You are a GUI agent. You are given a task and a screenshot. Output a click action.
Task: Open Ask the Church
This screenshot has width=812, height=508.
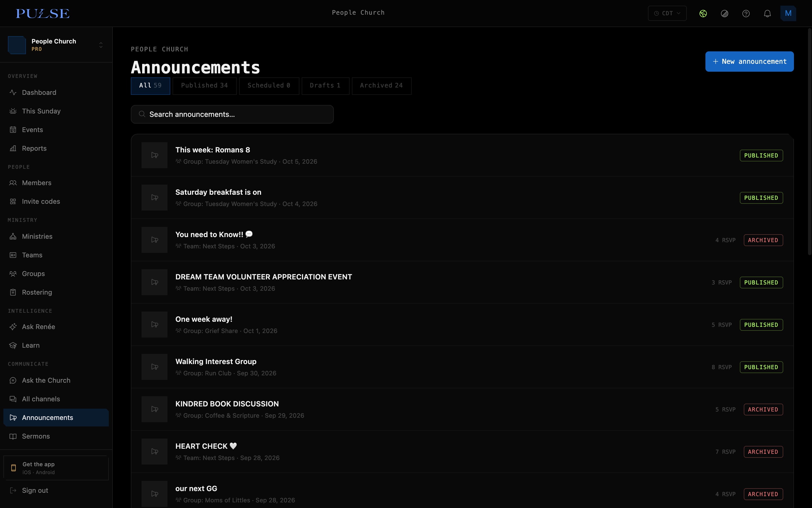tap(56, 380)
